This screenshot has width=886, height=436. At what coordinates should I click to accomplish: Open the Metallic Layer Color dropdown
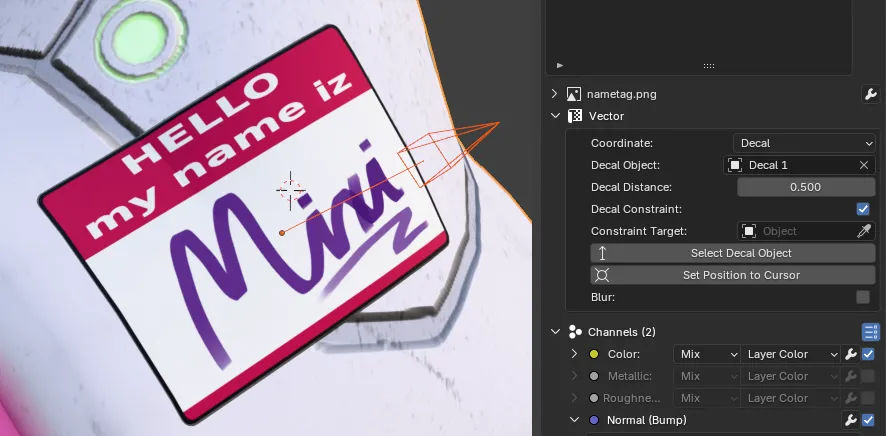790,376
